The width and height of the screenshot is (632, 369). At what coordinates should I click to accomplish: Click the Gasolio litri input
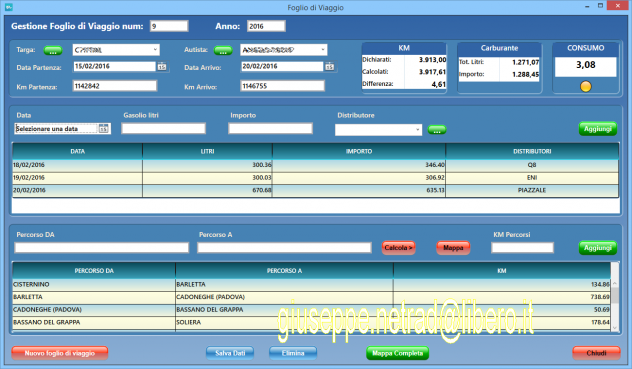point(164,129)
